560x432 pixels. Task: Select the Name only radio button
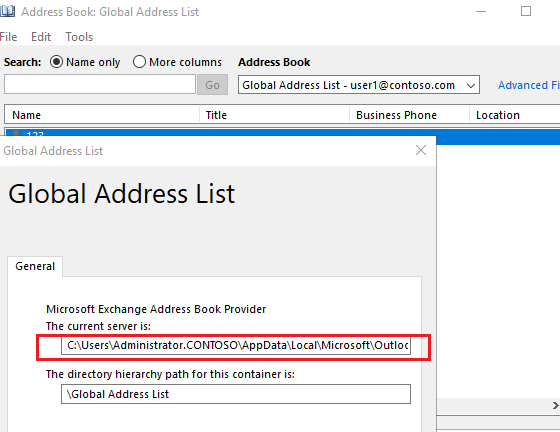point(56,62)
